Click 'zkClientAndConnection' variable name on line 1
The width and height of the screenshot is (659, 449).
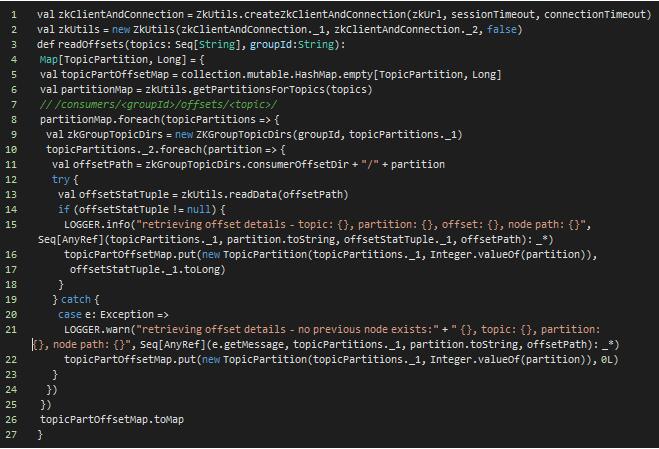click(x=121, y=15)
